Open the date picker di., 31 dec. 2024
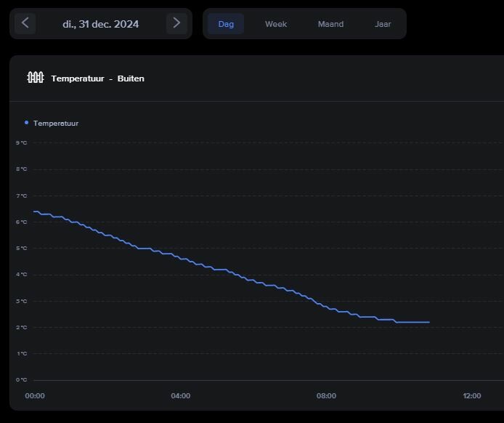Viewport: 504px width, 423px height. tap(101, 24)
